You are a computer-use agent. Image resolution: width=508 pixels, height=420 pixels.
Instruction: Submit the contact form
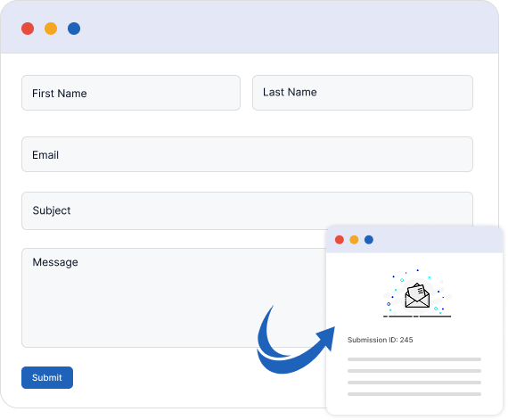click(47, 377)
